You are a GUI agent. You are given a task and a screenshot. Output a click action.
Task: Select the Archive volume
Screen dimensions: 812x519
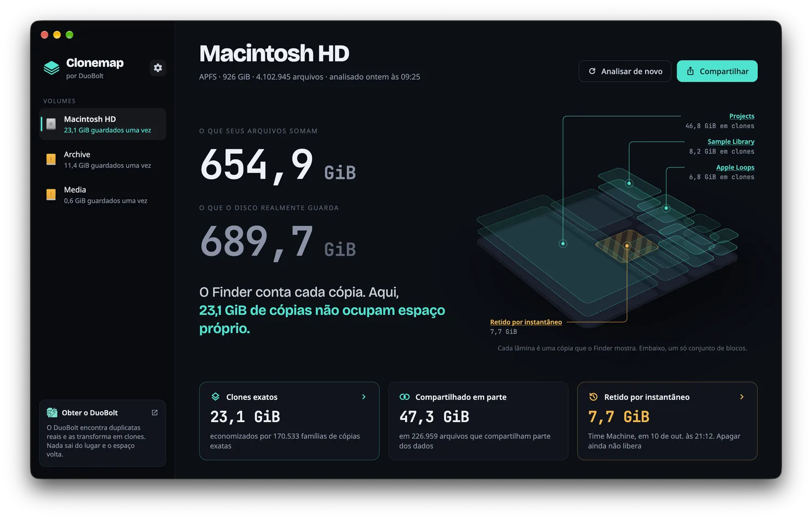pyautogui.click(x=103, y=160)
